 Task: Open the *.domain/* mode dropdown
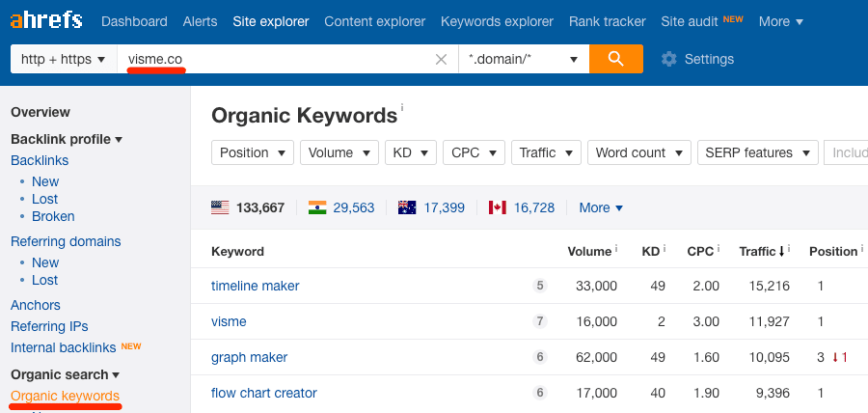[523, 60]
